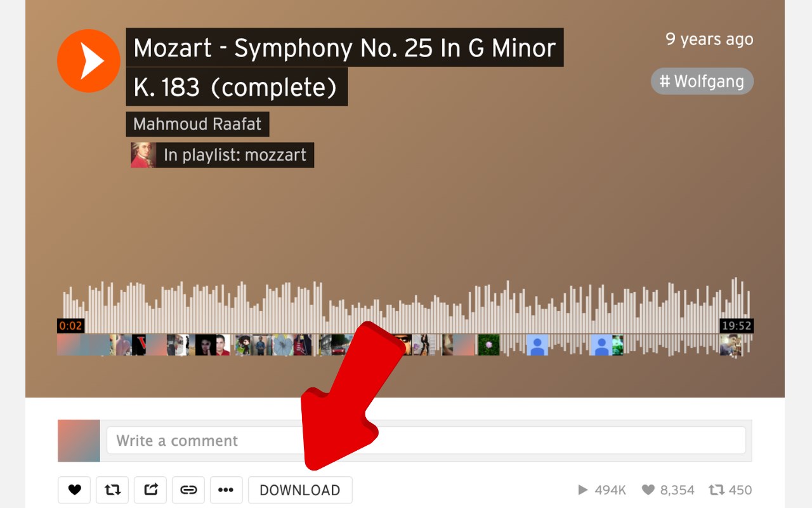This screenshot has width=812, height=508.
Task: Open the mozzart playlist link
Action: pos(235,155)
